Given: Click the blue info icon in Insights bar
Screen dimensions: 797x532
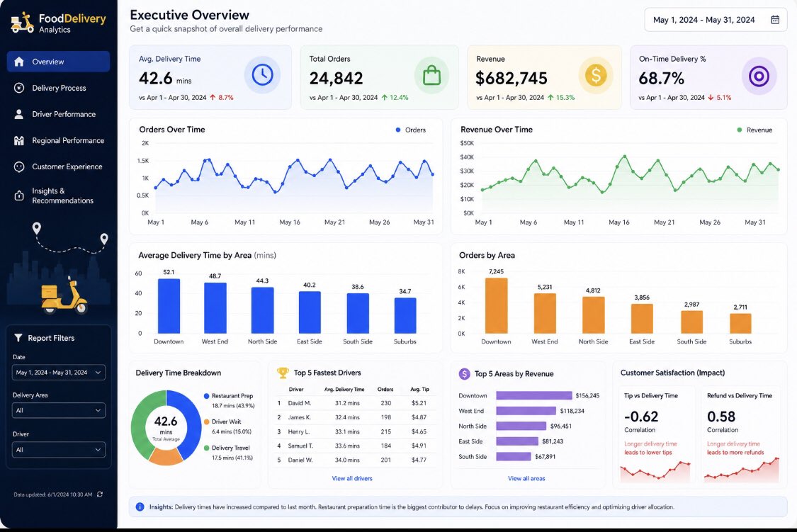Looking at the screenshot, I should click(x=140, y=507).
